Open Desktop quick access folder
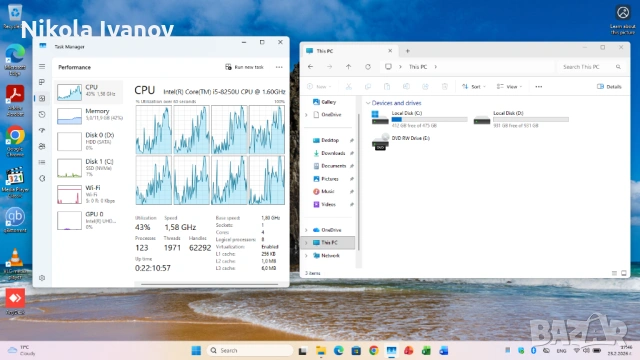640x360 pixels. (326, 140)
